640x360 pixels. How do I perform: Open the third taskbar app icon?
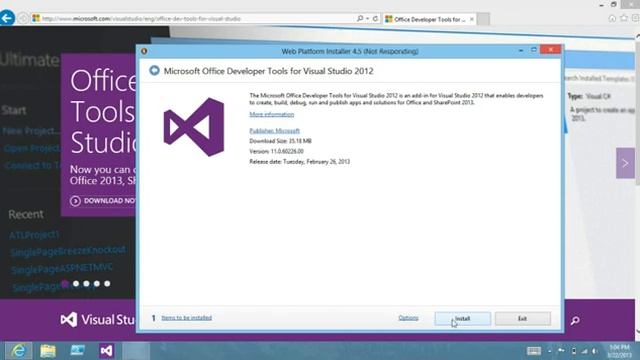point(77,351)
